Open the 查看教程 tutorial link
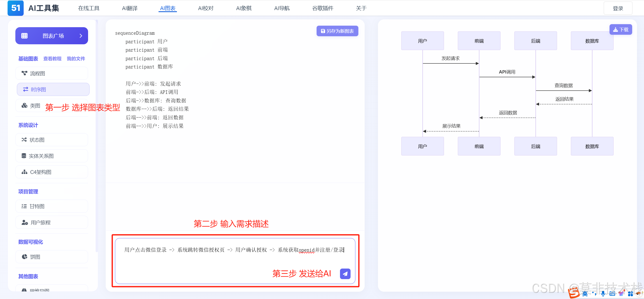 click(x=52, y=59)
